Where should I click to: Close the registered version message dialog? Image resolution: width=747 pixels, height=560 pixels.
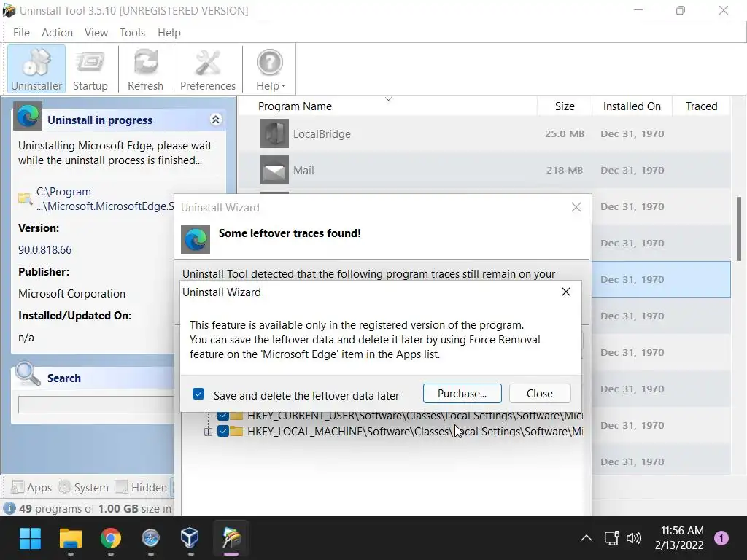(566, 292)
